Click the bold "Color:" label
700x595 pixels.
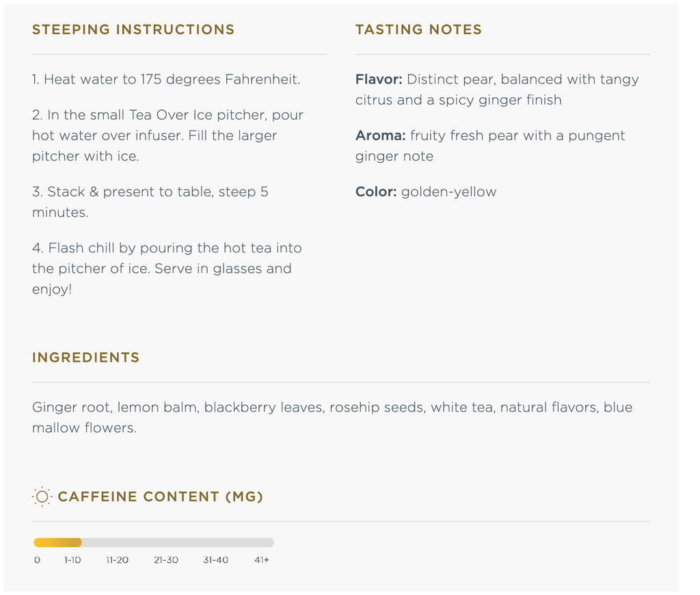tap(376, 191)
